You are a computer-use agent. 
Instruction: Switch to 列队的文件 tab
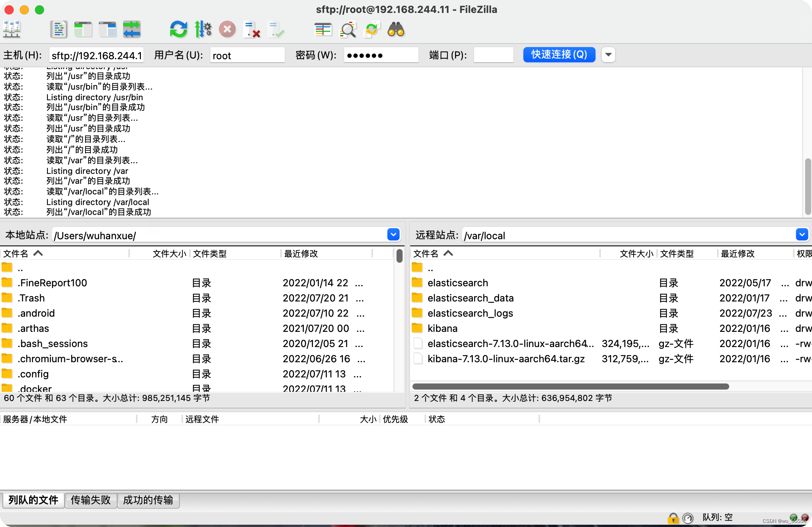[x=33, y=500]
